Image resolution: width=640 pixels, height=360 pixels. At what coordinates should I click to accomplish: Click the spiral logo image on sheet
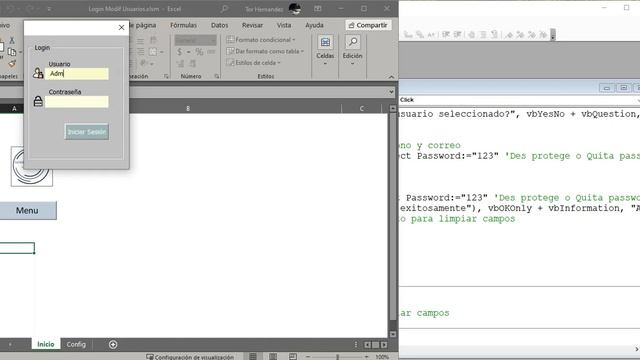(31, 167)
